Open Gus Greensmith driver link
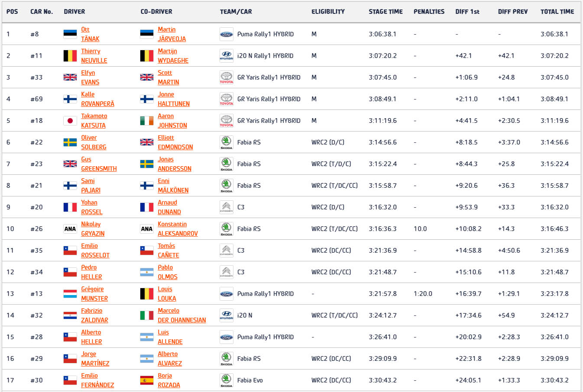 pyautogui.click(x=99, y=164)
